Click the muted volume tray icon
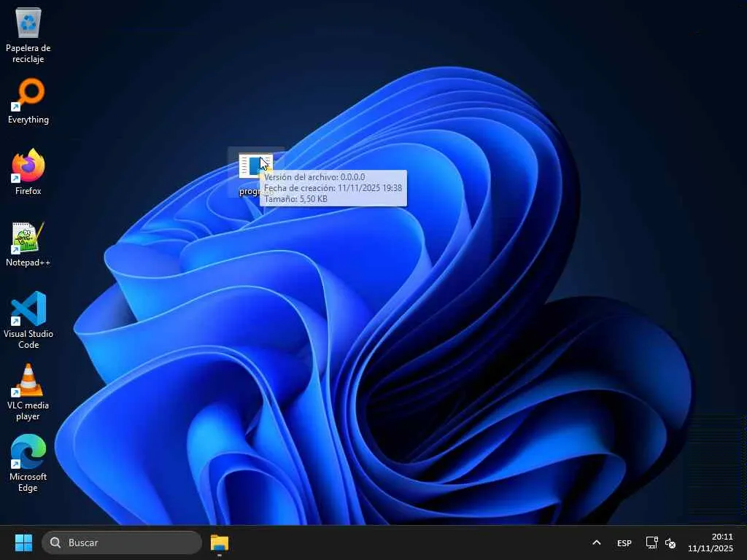 tap(670, 542)
